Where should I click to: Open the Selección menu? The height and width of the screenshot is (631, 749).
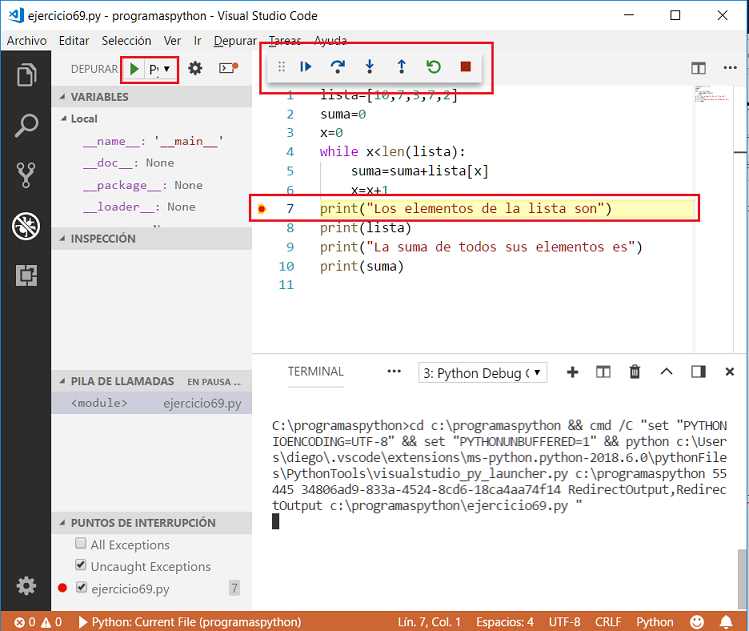pyautogui.click(x=127, y=41)
